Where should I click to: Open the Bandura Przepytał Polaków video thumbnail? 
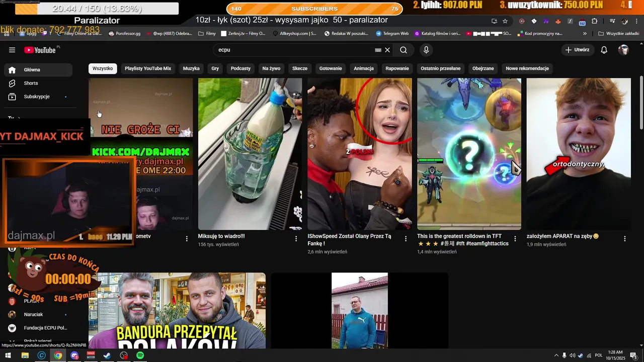[177, 311]
